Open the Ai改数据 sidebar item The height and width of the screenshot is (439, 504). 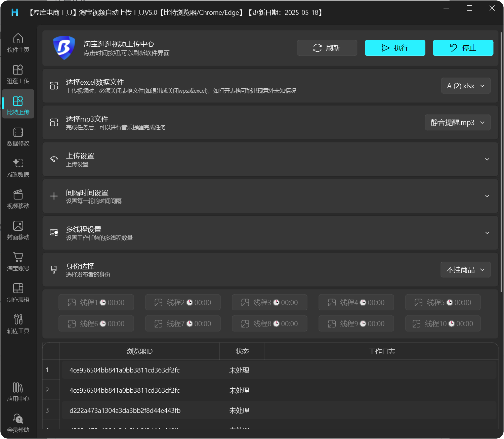coord(18,168)
